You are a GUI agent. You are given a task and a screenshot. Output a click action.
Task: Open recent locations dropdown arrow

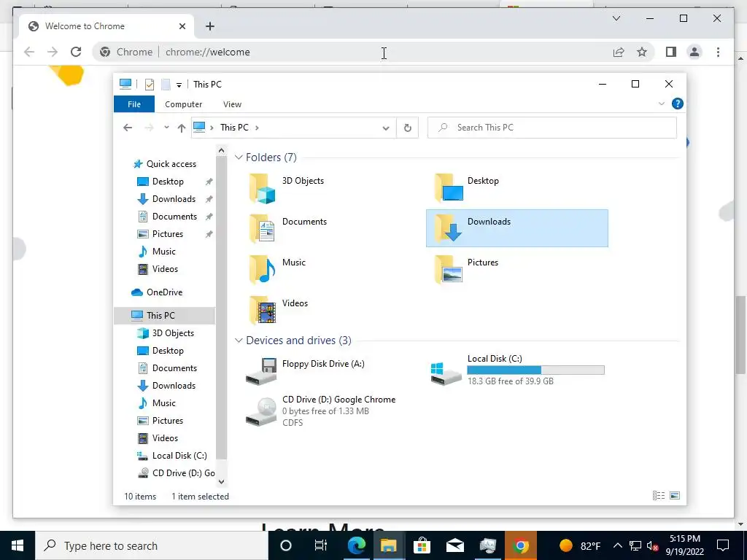[166, 128]
